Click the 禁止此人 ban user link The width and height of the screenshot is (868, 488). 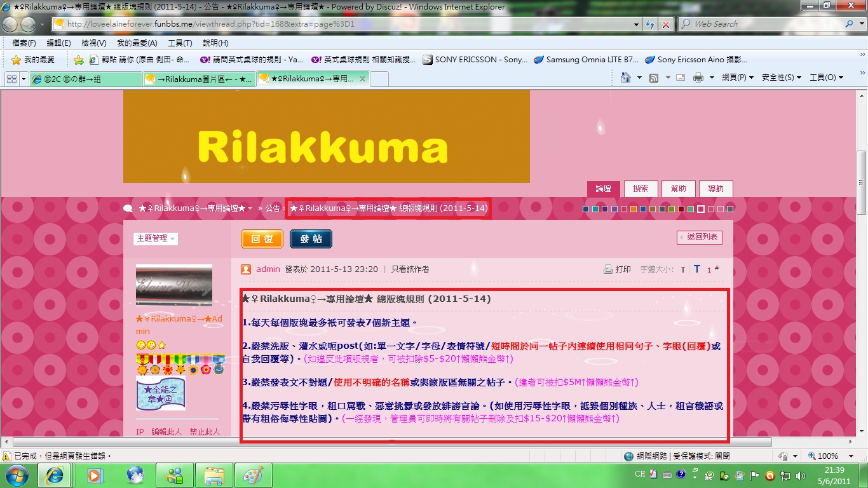click(x=205, y=432)
